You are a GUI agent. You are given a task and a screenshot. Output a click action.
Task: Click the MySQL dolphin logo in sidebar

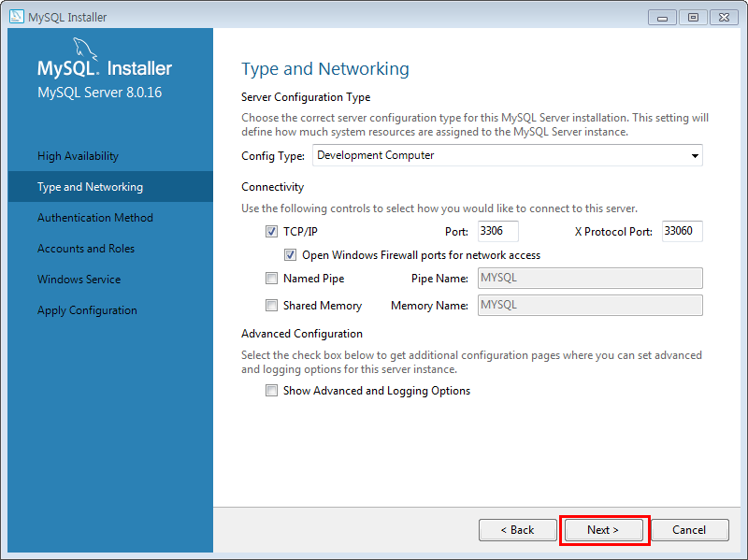[x=85, y=50]
